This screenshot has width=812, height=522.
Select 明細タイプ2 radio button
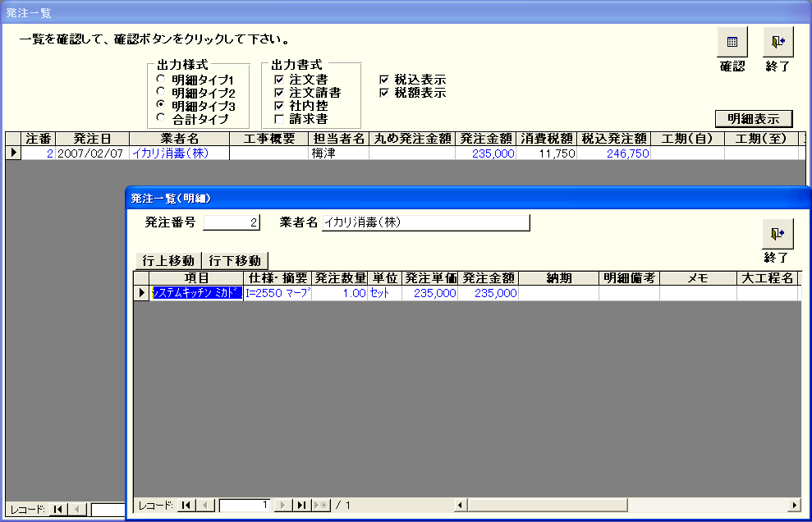(161, 92)
